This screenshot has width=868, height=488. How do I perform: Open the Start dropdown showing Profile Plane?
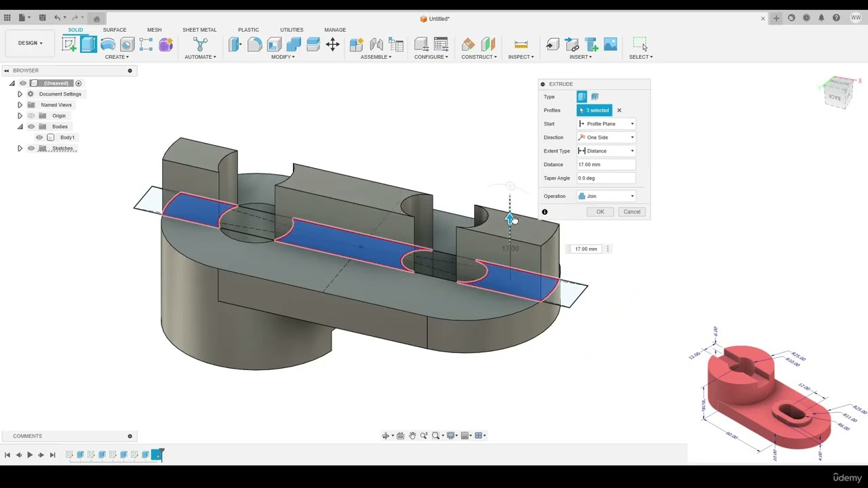pos(606,124)
